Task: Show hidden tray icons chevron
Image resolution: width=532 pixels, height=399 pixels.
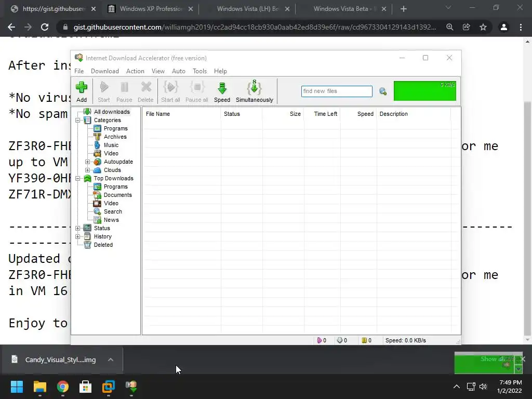Action: tap(457, 387)
